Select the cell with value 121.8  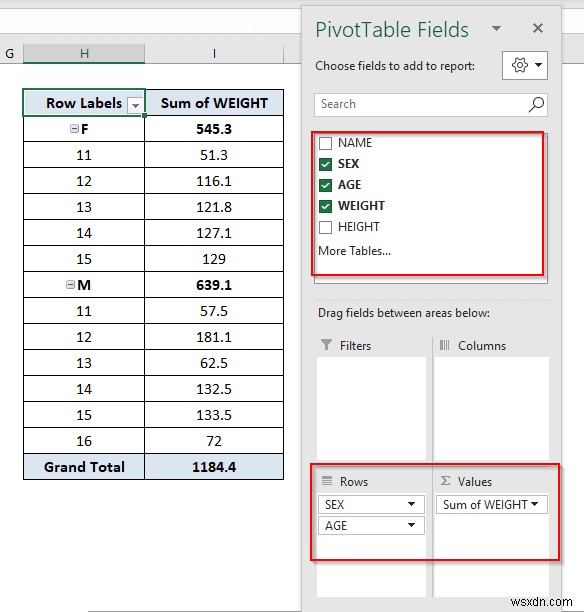pos(214,207)
